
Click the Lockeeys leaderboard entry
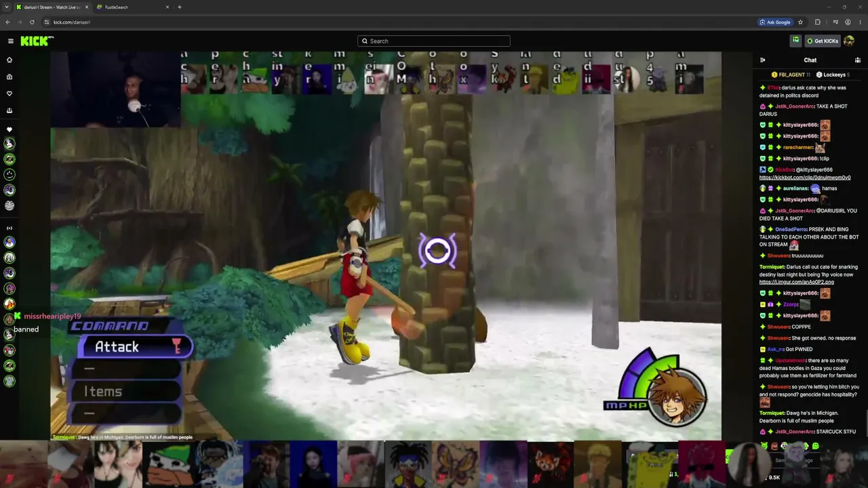[x=833, y=75]
